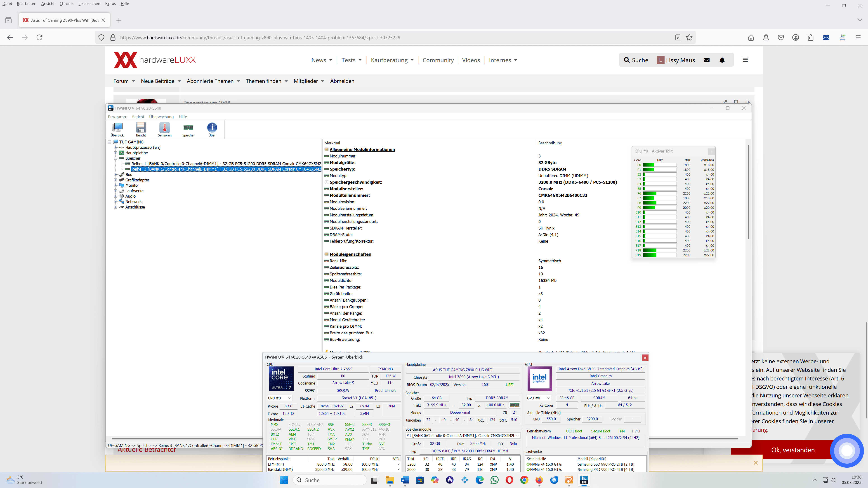The width and height of the screenshot is (868, 488).
Task: Select Reihe: 1 BANK 0 memory entry
Action: click(x=226, y=164)
